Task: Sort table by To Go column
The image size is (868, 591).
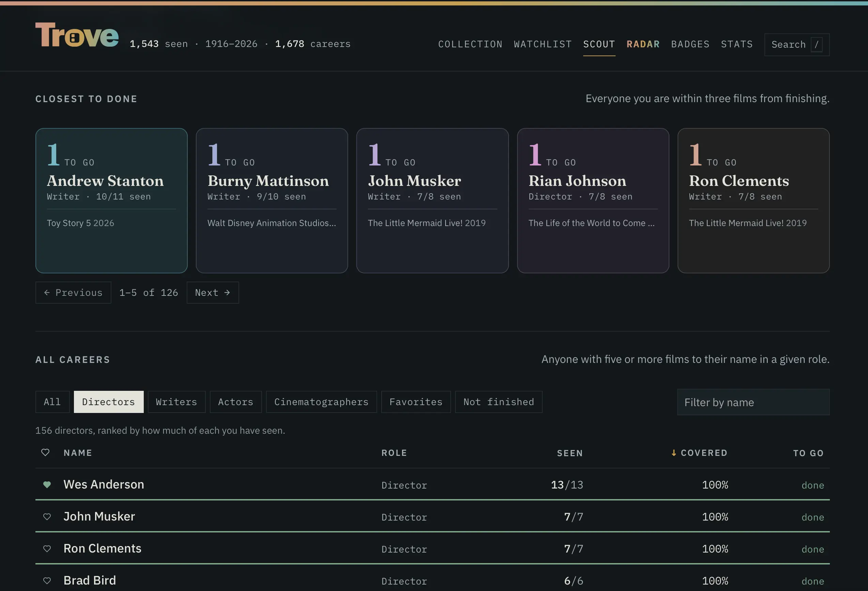Action: coord(808,453)
